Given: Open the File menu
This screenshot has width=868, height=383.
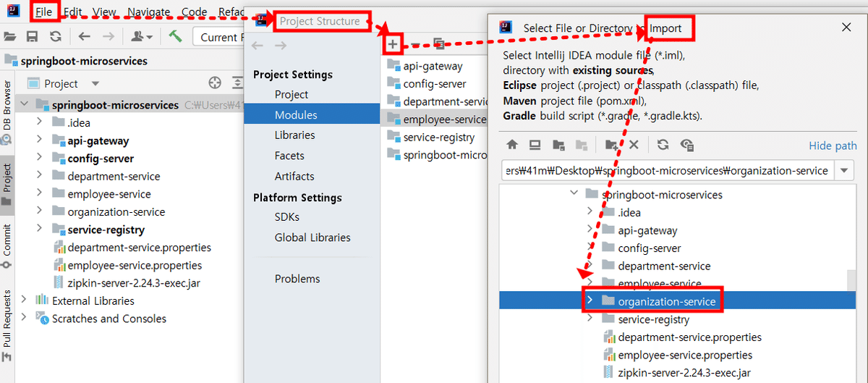Looking at the screenshot, I should tap(44, 12).
